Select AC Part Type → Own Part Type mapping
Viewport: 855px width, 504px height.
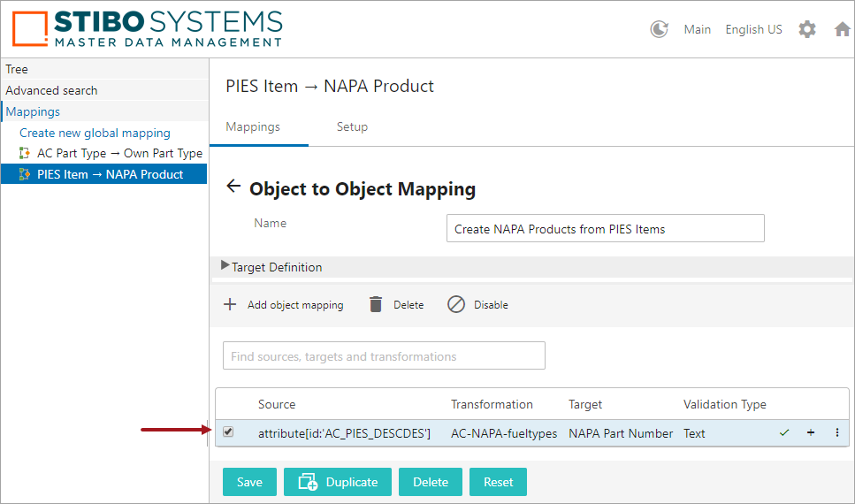[x=119, y=153]
